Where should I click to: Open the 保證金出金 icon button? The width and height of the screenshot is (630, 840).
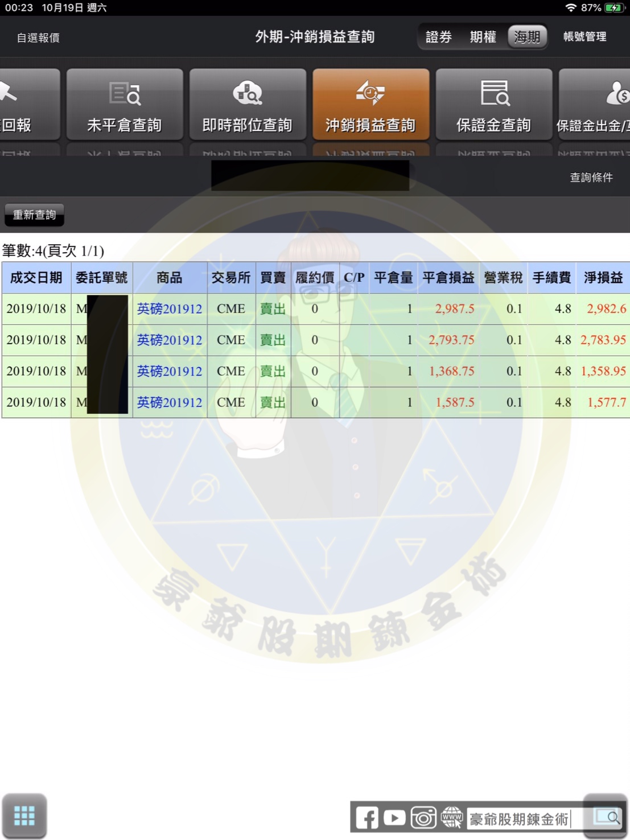coord(595,105)
